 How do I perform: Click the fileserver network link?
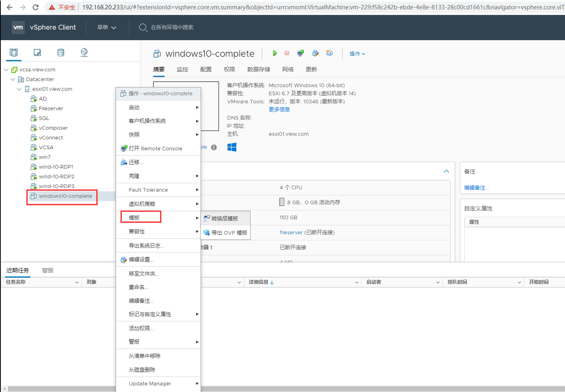point(291,232)
